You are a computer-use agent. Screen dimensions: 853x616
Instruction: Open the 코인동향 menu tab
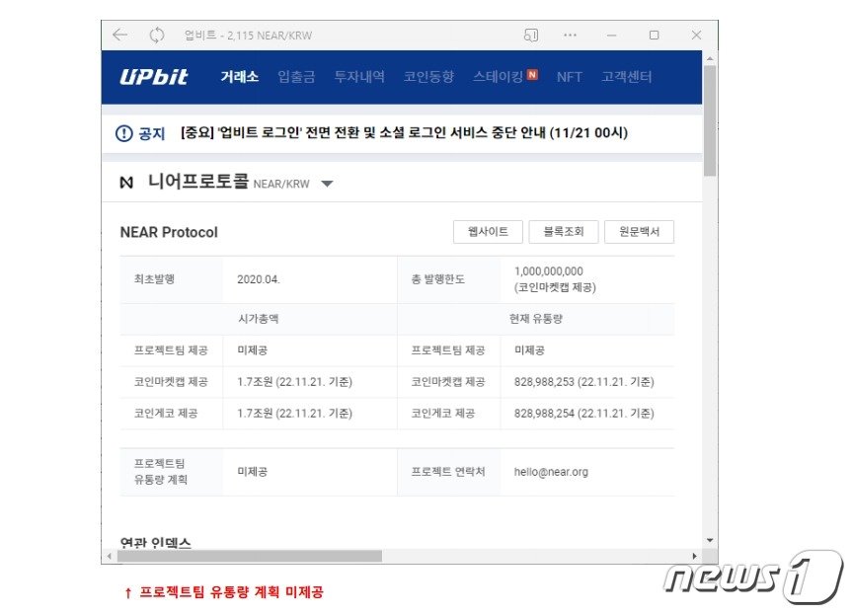(428, 77)
